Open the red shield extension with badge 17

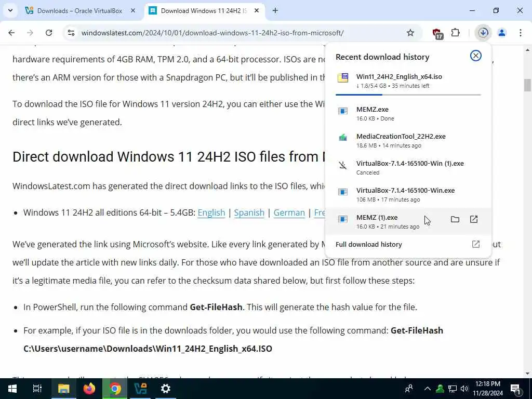(437, 33)
